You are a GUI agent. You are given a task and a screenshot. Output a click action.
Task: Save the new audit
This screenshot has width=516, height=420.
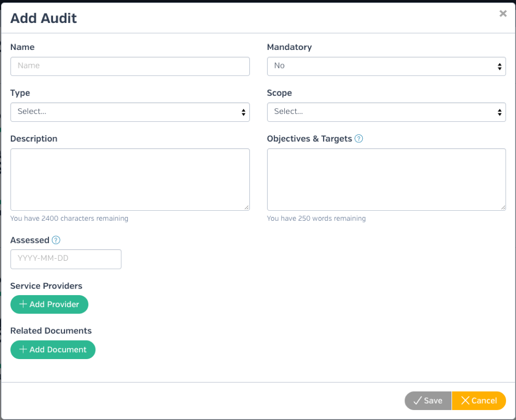coord(428,401)
